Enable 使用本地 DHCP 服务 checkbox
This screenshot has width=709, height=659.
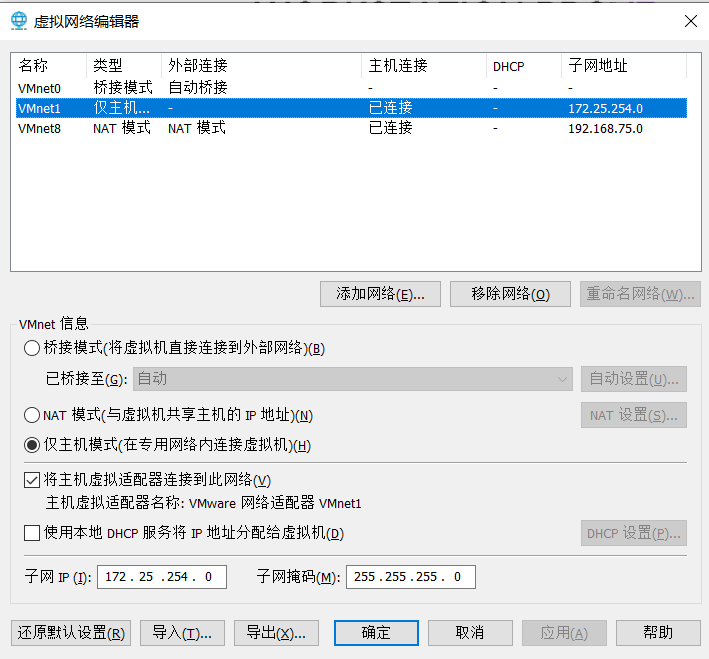[32, 533]
